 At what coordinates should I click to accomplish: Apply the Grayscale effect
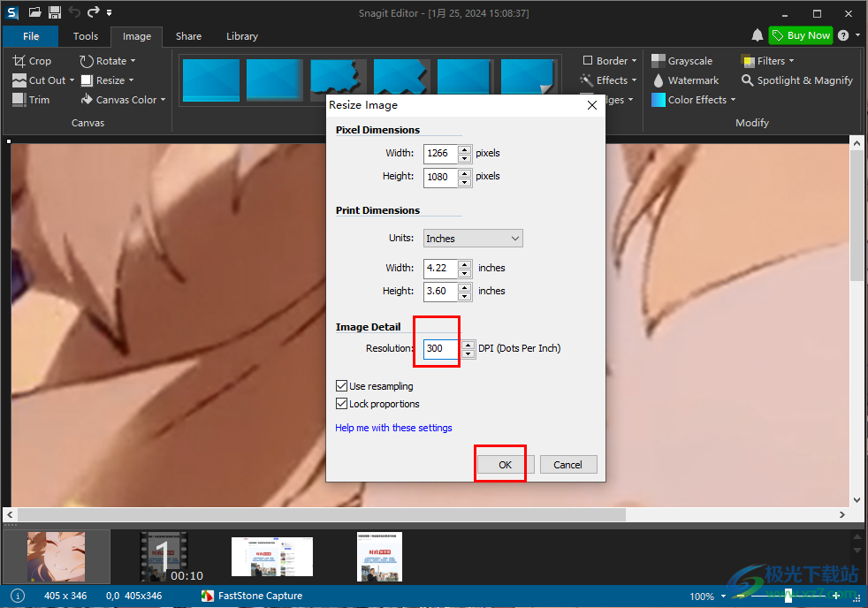point(682,61)
